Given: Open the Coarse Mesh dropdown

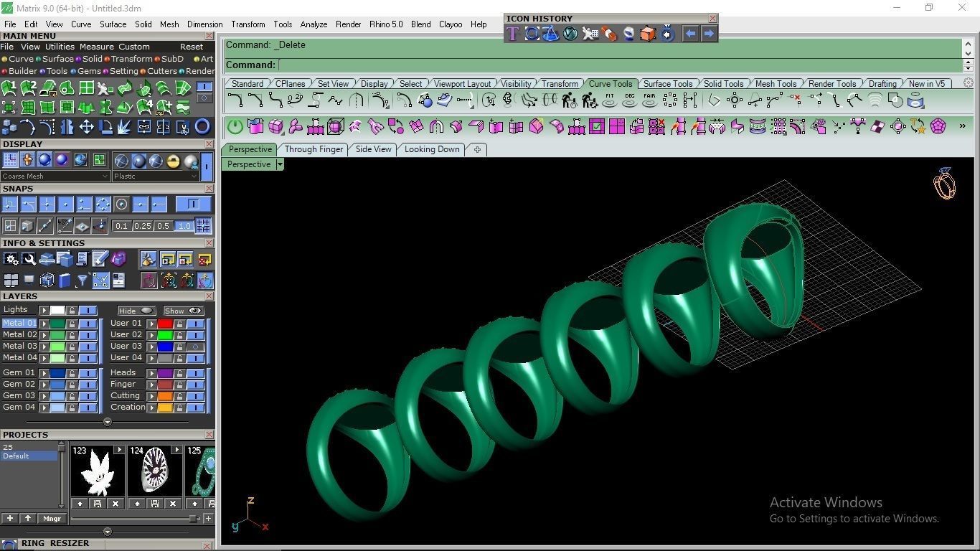Looking at the screenshot, I should click(x=55, y=176).
